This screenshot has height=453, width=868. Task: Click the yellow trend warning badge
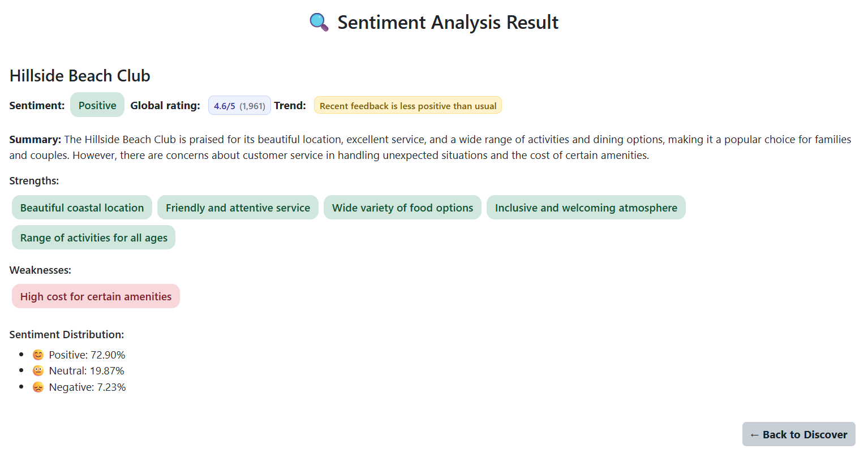point(407,105)
